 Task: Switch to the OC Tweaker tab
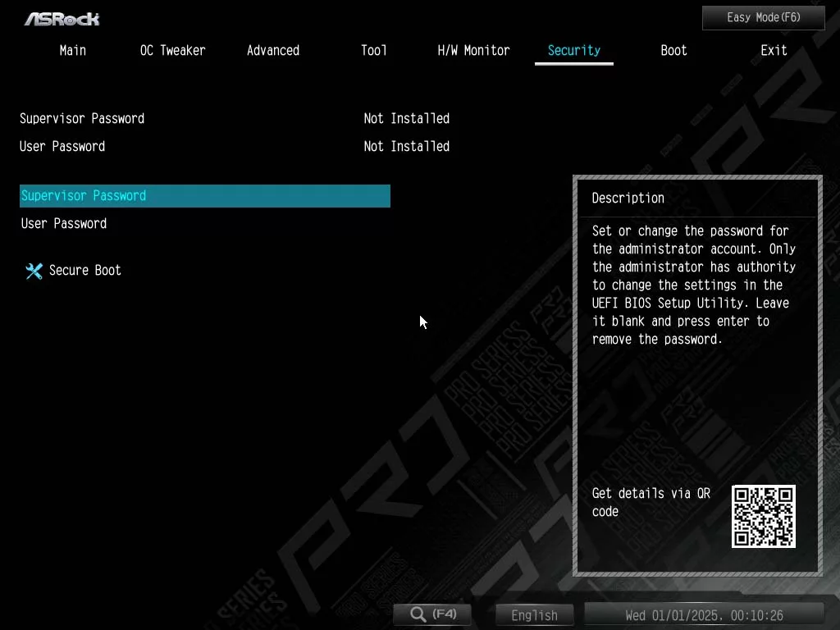[172, 51]
